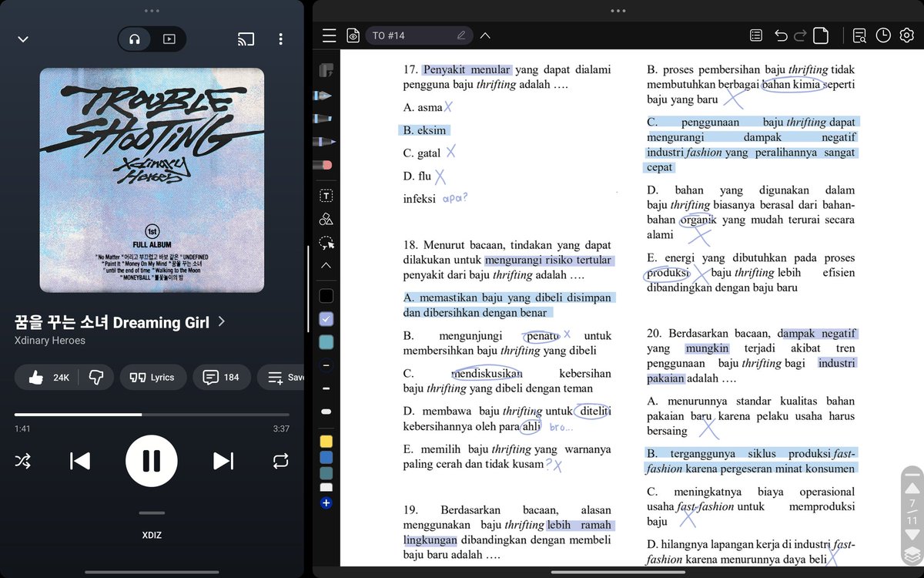Choose the medium stroke width option
Image resolution: width=924 pixels, height=578 pixels.
pyautogui.click(x=326, y=388)
